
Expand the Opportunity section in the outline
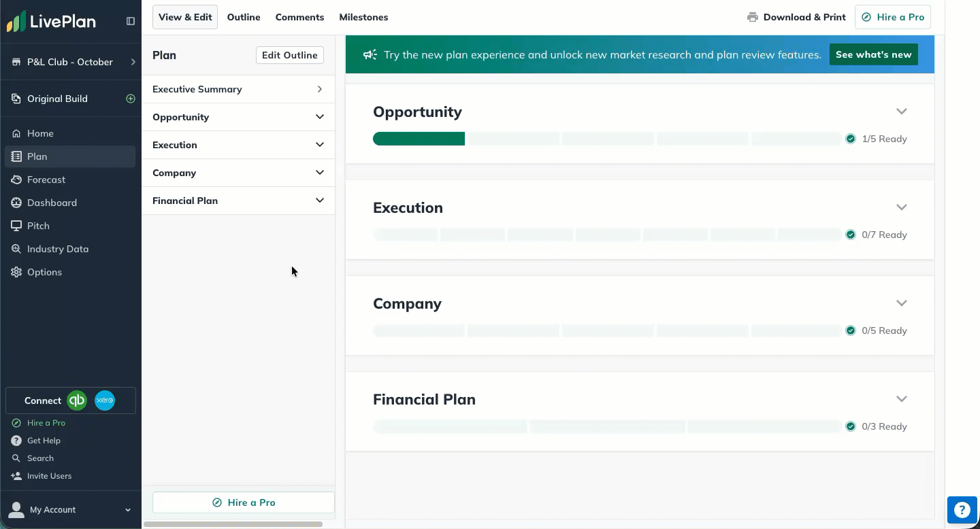[x=320, y=117]
